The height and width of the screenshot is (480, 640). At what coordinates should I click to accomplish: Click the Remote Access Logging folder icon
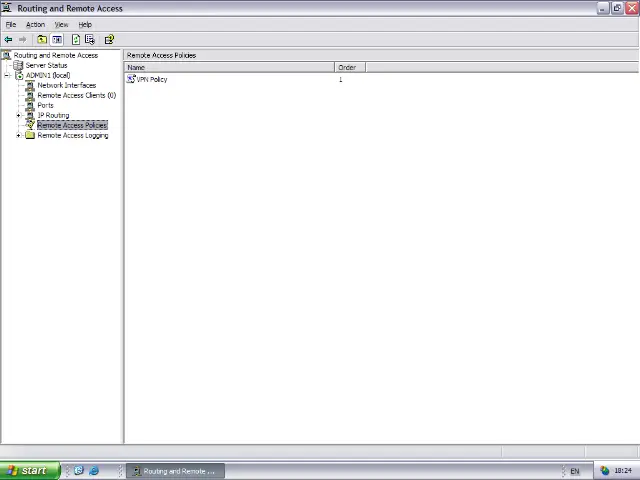coord(30,135)
